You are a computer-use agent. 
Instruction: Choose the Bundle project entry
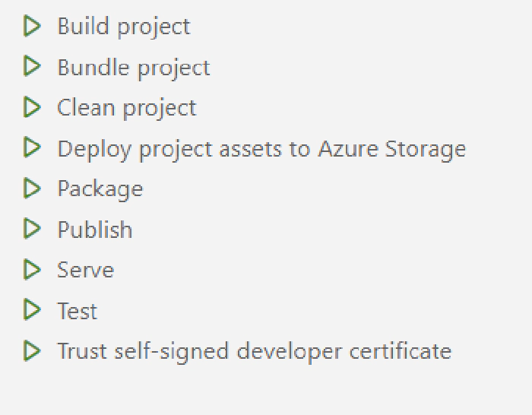[134, 68]
